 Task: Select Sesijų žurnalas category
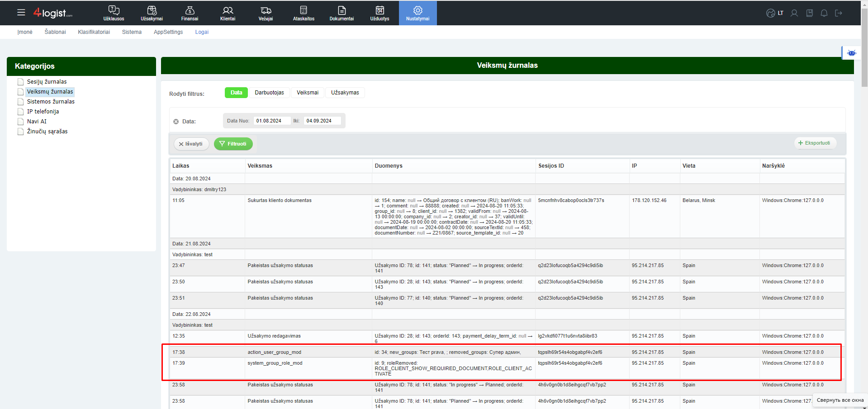pyautogui.click(x=47, y=82)
